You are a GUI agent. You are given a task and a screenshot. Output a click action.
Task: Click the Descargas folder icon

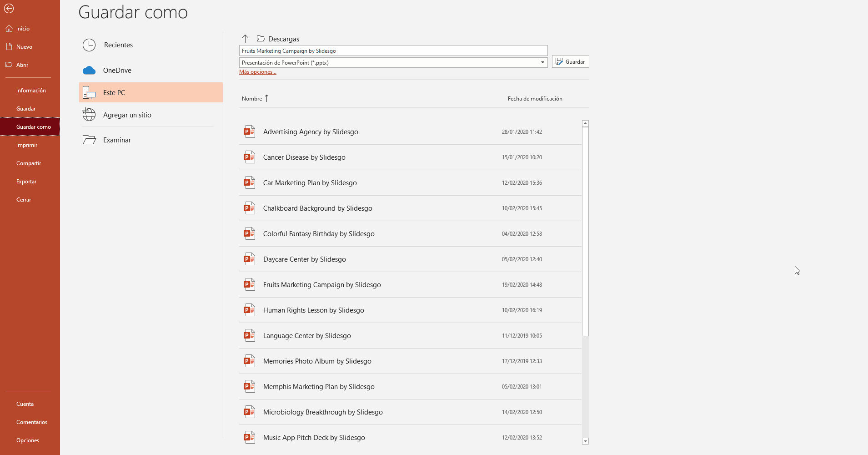coord(261,39)
